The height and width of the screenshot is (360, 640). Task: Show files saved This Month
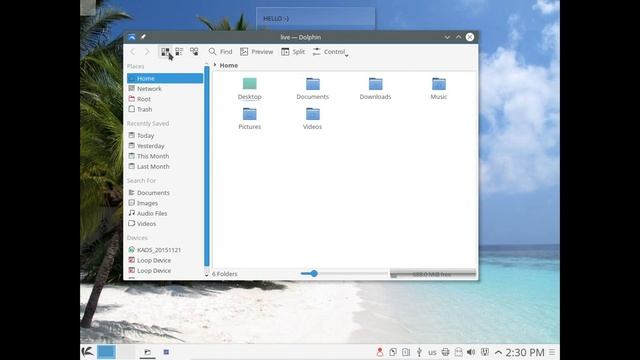[x=165, y=156]
